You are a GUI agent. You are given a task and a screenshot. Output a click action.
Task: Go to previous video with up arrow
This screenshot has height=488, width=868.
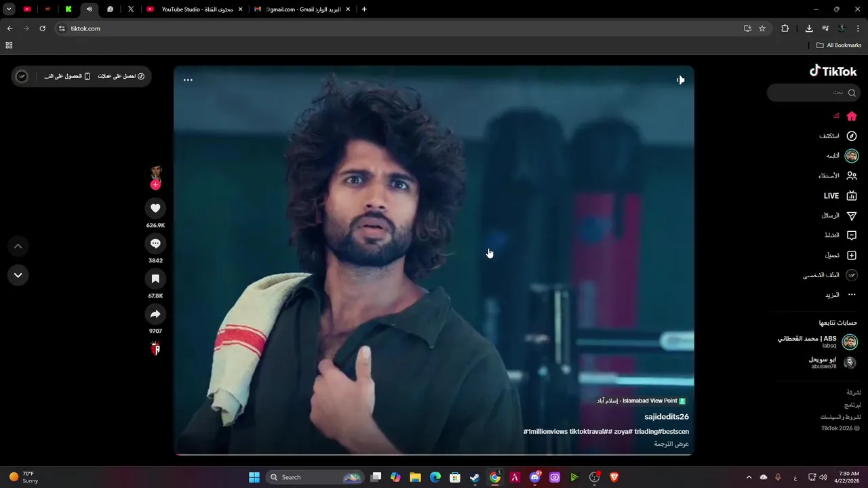[18, 246]
